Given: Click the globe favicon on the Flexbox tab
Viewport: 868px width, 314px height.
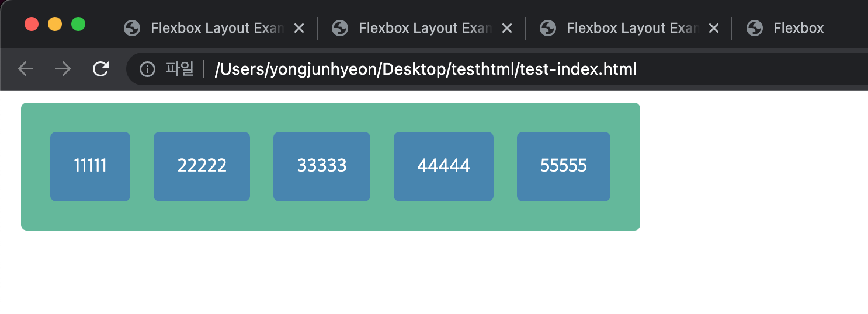Looking at the screenshot, I should point(755,28).
